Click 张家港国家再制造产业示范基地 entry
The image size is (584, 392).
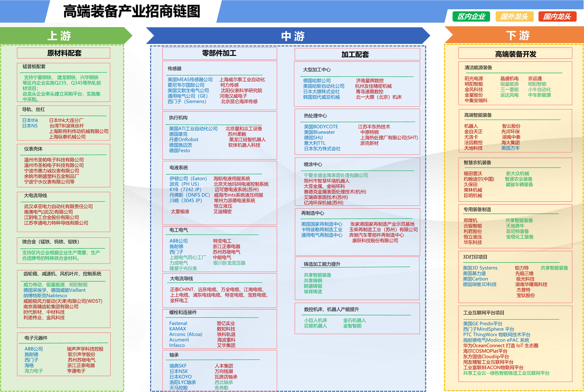(x=382, y=224)
